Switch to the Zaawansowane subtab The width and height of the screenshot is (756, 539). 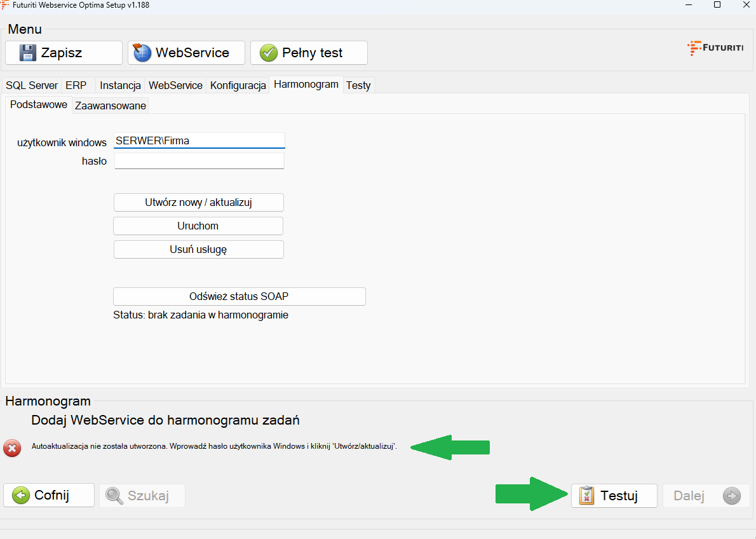(111, 106)
